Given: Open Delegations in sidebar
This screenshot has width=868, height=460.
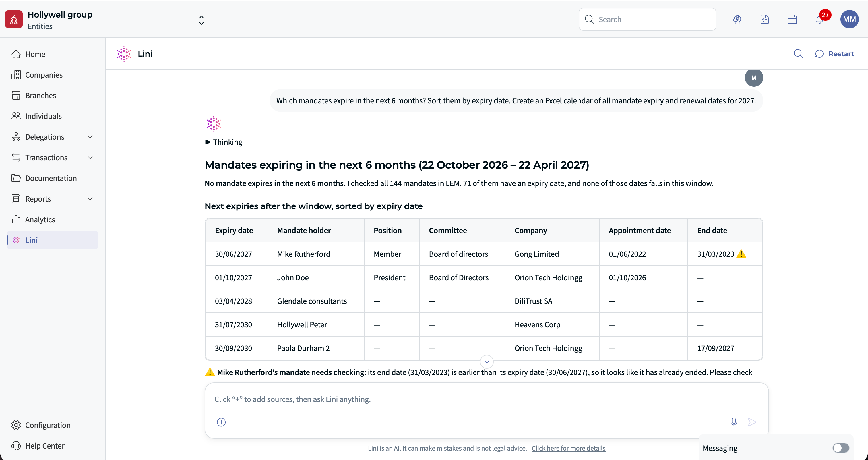Looking at the screenshot, I should point(44,136).
